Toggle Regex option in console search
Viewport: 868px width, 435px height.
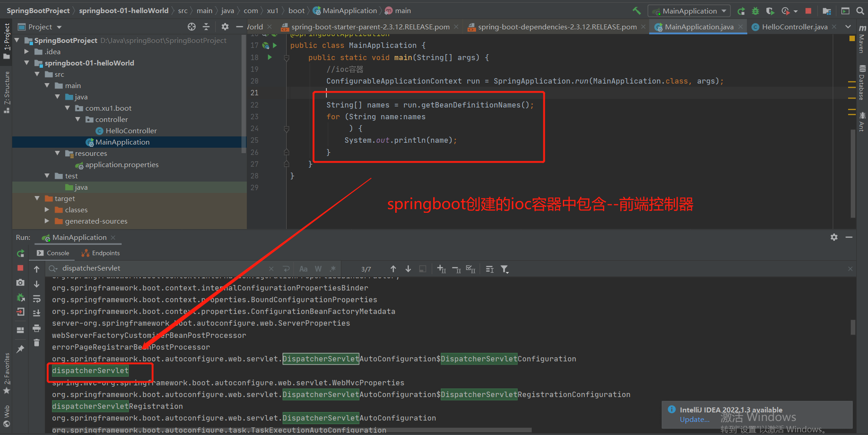[333, 269]
